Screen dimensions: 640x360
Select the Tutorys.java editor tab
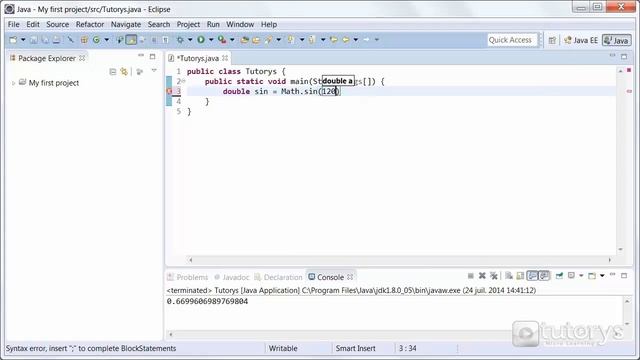(198, 58)
